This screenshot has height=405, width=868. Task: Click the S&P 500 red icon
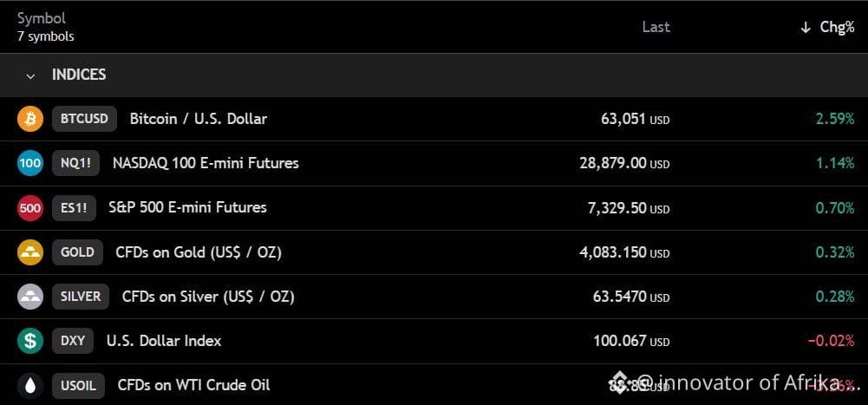29,208
